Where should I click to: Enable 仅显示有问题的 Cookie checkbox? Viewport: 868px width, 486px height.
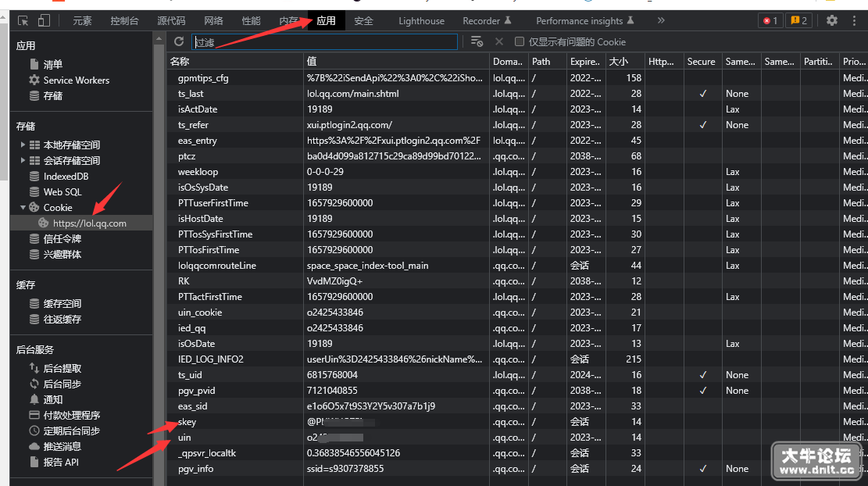point(520,41)
